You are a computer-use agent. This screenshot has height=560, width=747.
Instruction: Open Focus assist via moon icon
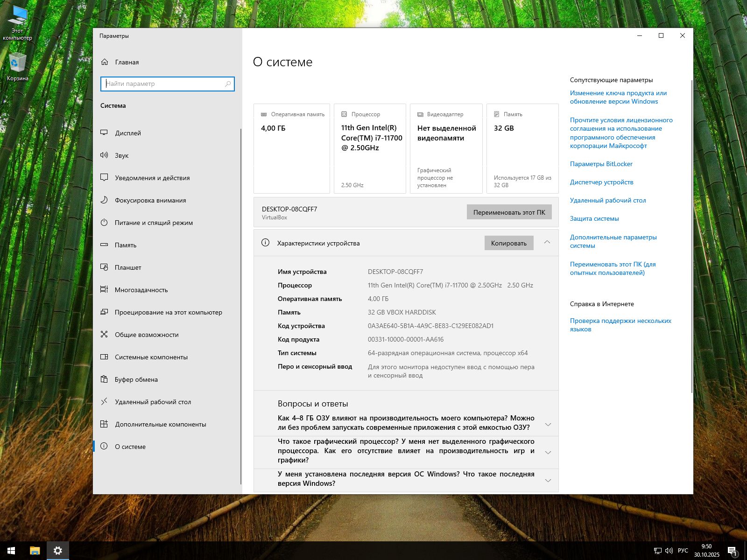[x=104, y=200]
